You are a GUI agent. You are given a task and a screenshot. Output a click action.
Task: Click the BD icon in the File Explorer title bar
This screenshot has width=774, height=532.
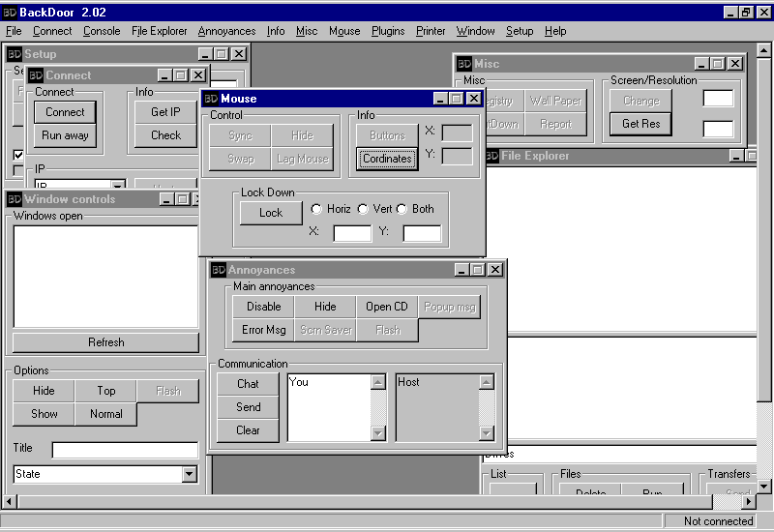[491, 156]
